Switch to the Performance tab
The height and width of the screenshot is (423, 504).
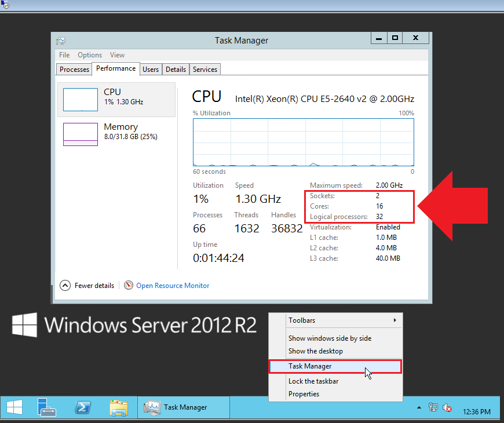point(116,68)
